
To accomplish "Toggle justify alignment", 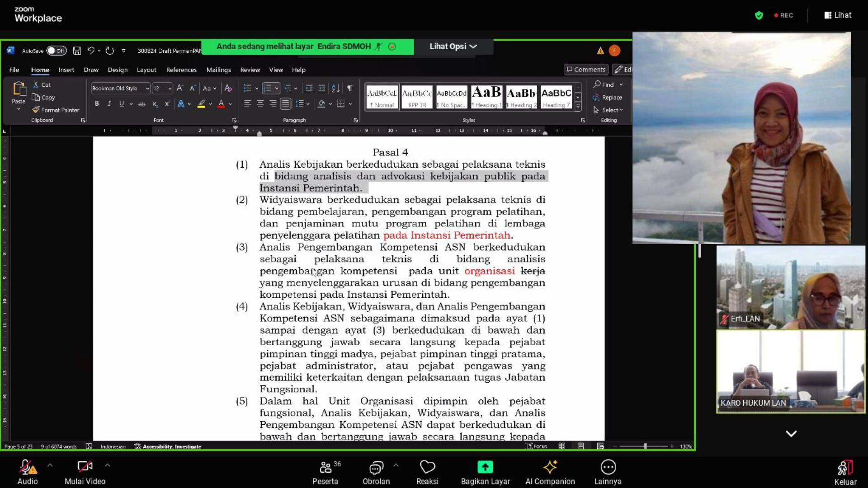I will pos(285,103).
